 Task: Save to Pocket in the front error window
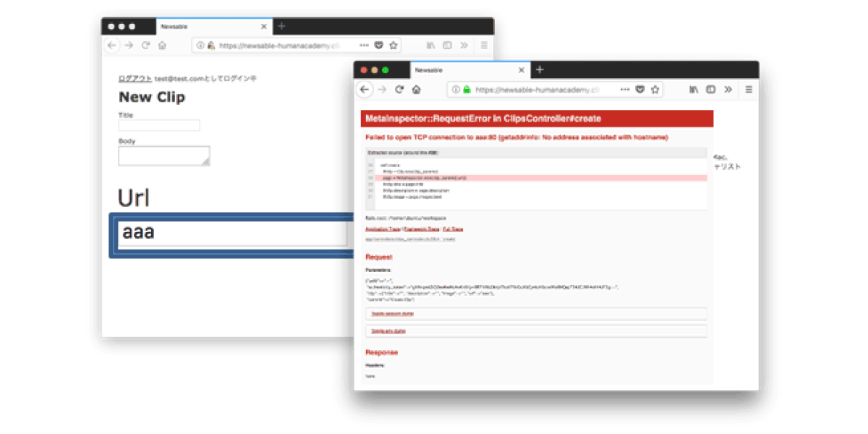point(640,90)
